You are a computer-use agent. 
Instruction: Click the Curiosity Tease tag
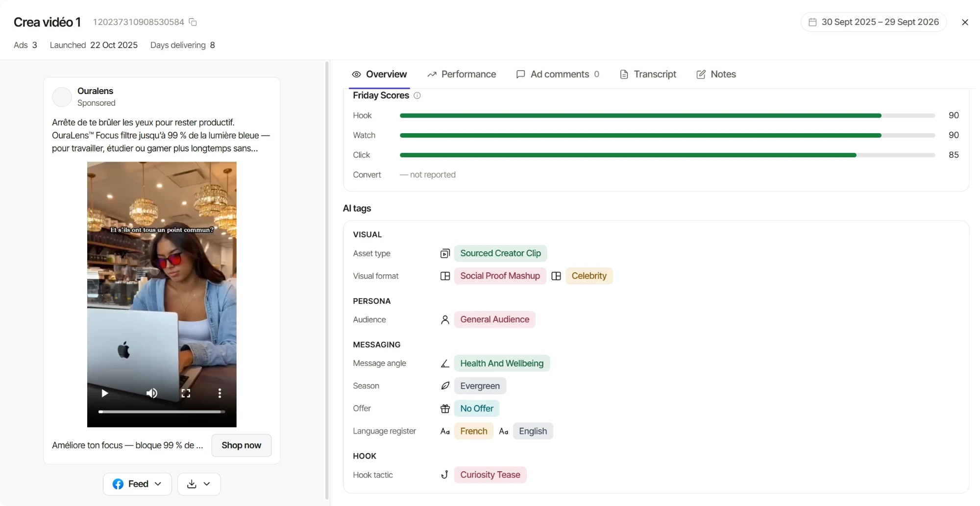(490, 475)
